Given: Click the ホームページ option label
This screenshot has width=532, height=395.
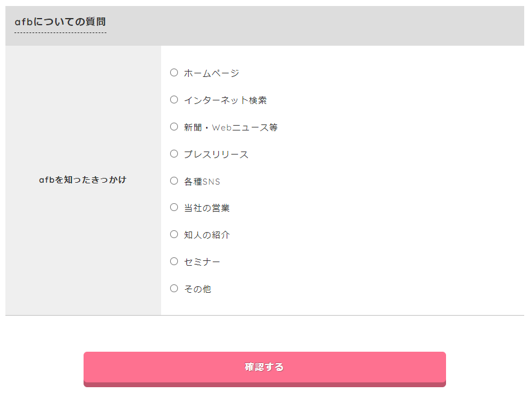Looking at the screenshot, I should (212, 73).
